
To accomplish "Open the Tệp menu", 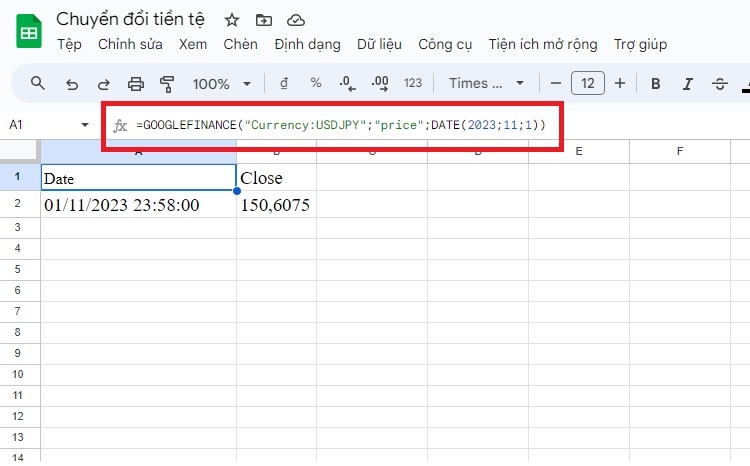I will (69, 44).
